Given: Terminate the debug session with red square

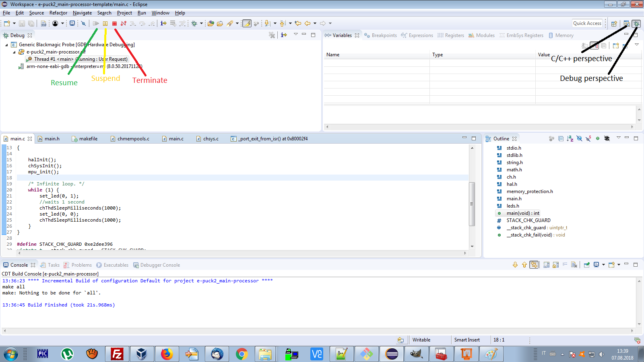Looking at the screenshot, I should point(114,23).
